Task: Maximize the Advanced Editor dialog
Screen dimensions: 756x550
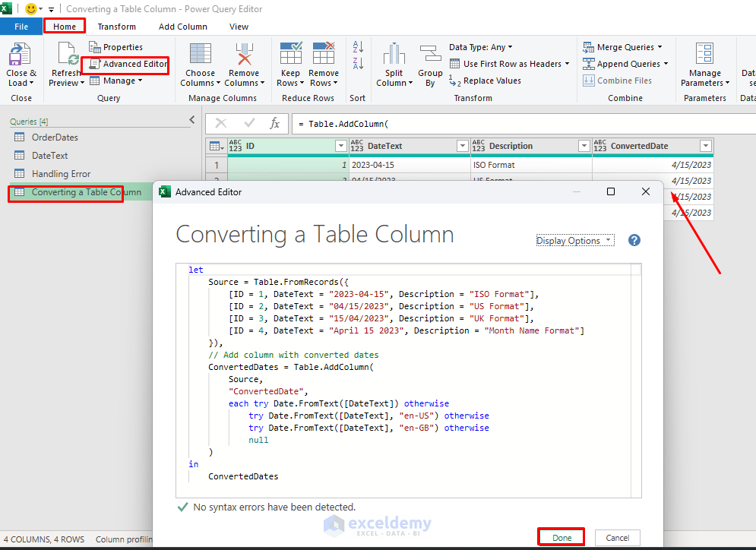Action: (x=610, y=191)
